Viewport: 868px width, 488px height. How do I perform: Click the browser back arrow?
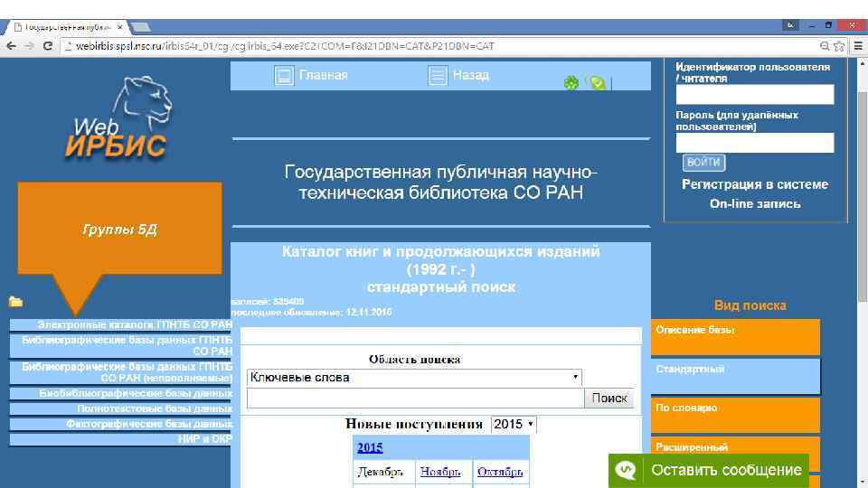tap(11, 46)
